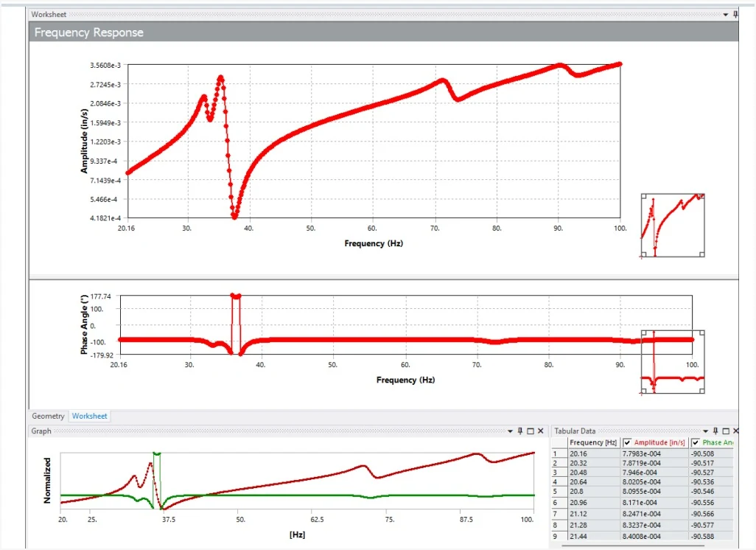Click top-left handle of phase thumbnail
This screenshot has width=756, height=550.
point(644,333)
